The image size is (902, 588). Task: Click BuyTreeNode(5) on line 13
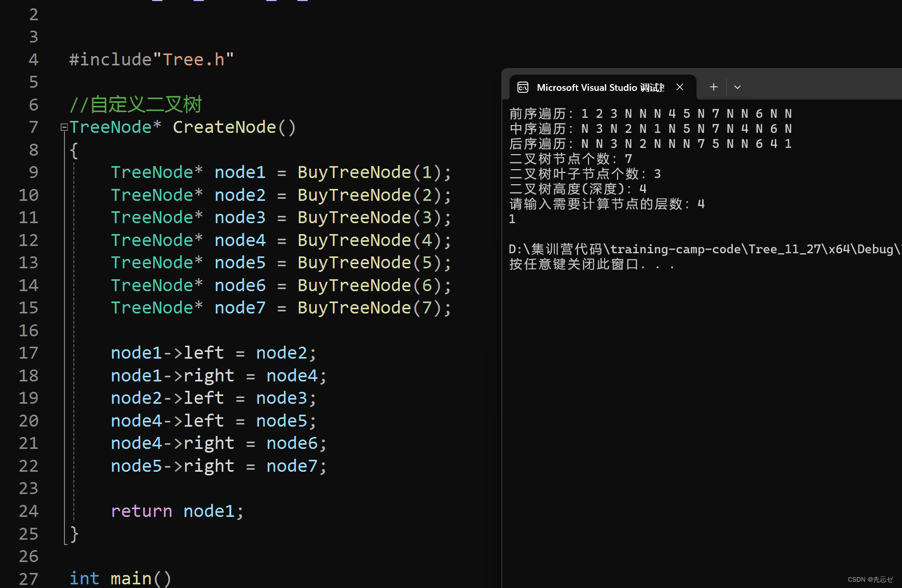tap(370, 263)
